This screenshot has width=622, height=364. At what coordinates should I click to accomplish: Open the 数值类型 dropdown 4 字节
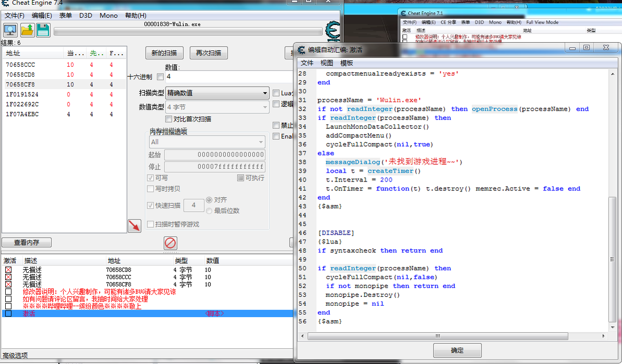pos(218,107)
